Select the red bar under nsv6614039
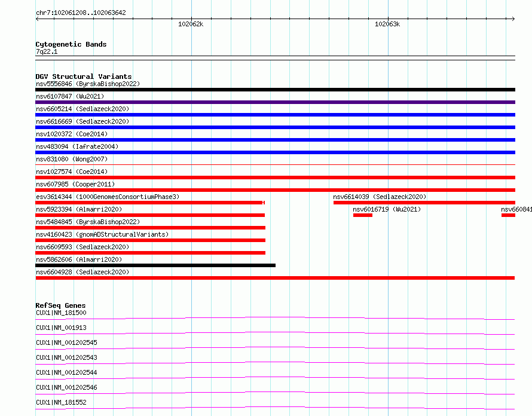 [x=424, y=203]
